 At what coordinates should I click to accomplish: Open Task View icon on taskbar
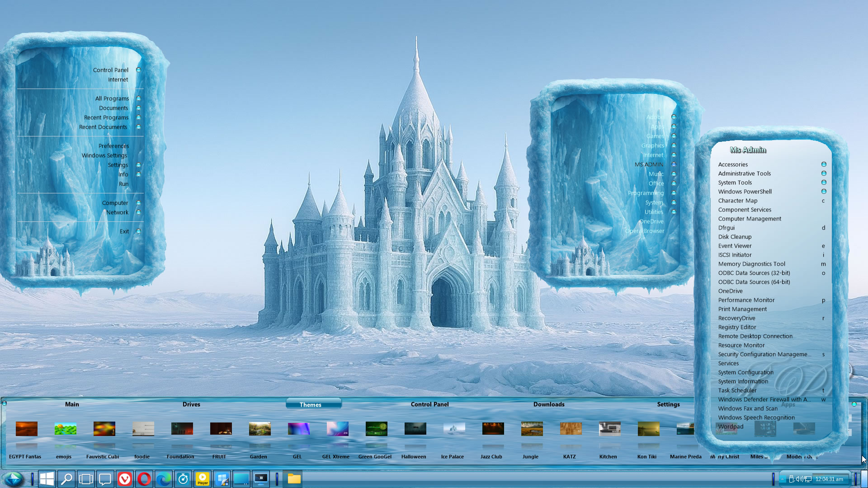click(x=86, y=479)
